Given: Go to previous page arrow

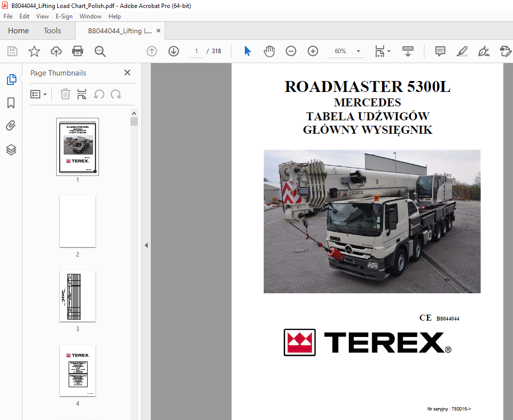Looking at the screenshot, I should tap(151, 51).
